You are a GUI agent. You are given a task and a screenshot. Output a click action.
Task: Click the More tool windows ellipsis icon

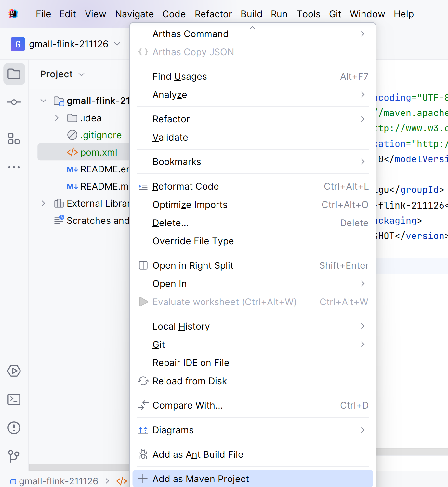point(14,167)
